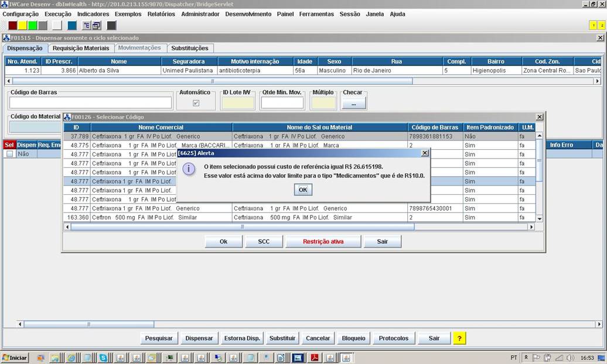Viewport: 607px width, 364px height.
Task: Close the Alerta dialog
Action: tap(425, 153)
